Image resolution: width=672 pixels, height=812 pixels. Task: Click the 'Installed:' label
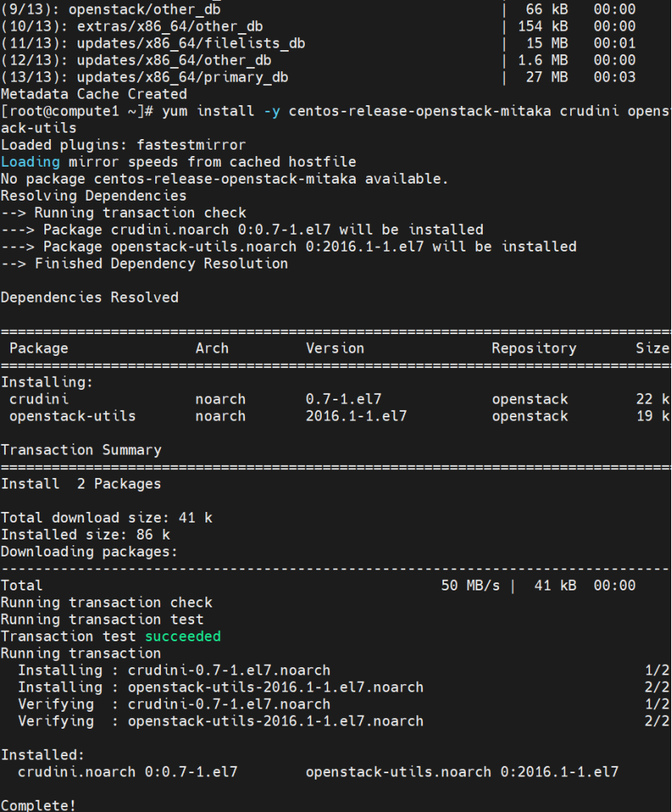pyautogui.click(x=42, y=755)
